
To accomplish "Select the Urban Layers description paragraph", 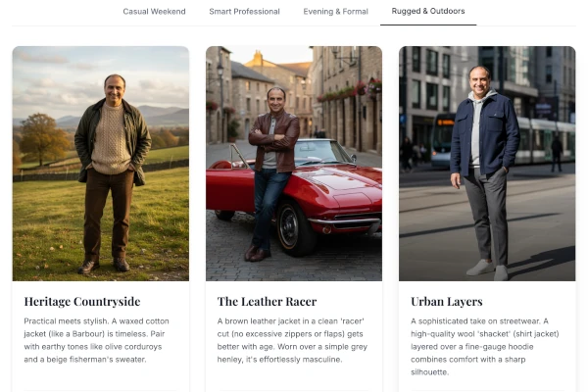I will (485, 347).
